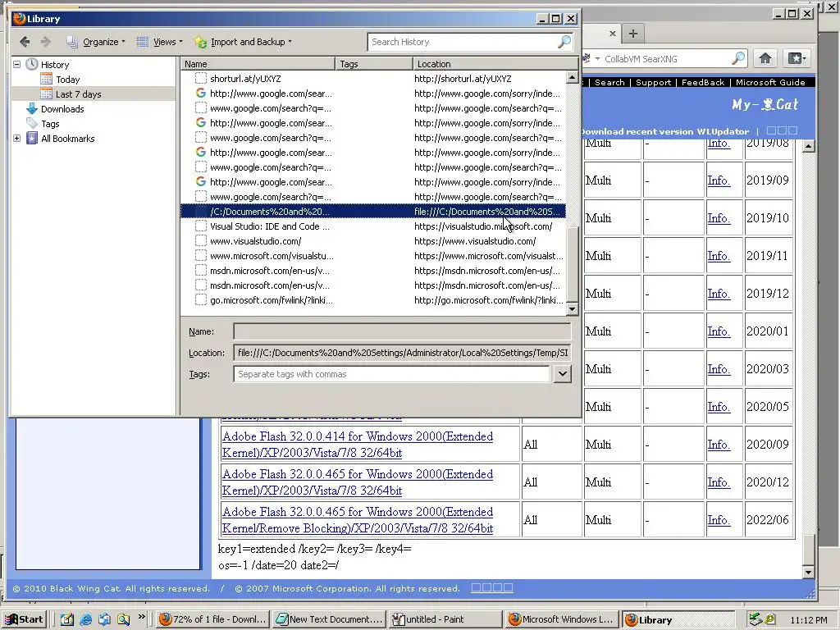The width and height of the screenshot is (840, 630).
Task: Open Microsoft Guide link
Action: click(x=770, y=83)
